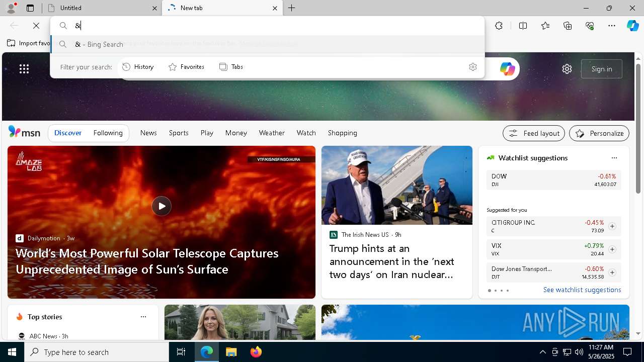
Task: Filter search by Tabs
Action: (x=231, y=67)
